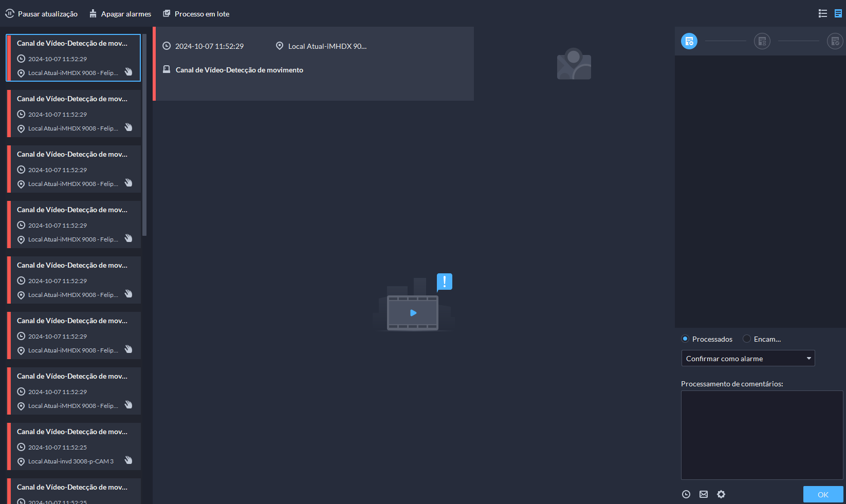Play the alarm video placeholder
Image resolution: width=846 pixels, height=504 pixels.
click(x=413, y=312)
